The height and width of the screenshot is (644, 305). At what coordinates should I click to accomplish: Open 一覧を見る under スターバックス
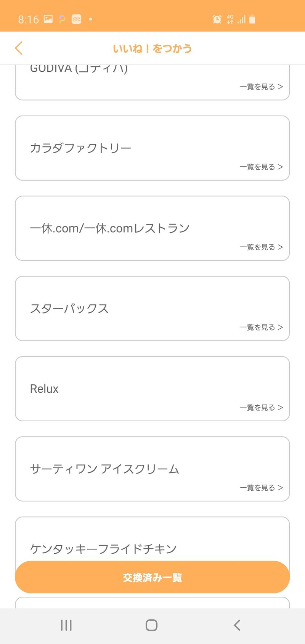pyautogui.click(x=261, y=327)
